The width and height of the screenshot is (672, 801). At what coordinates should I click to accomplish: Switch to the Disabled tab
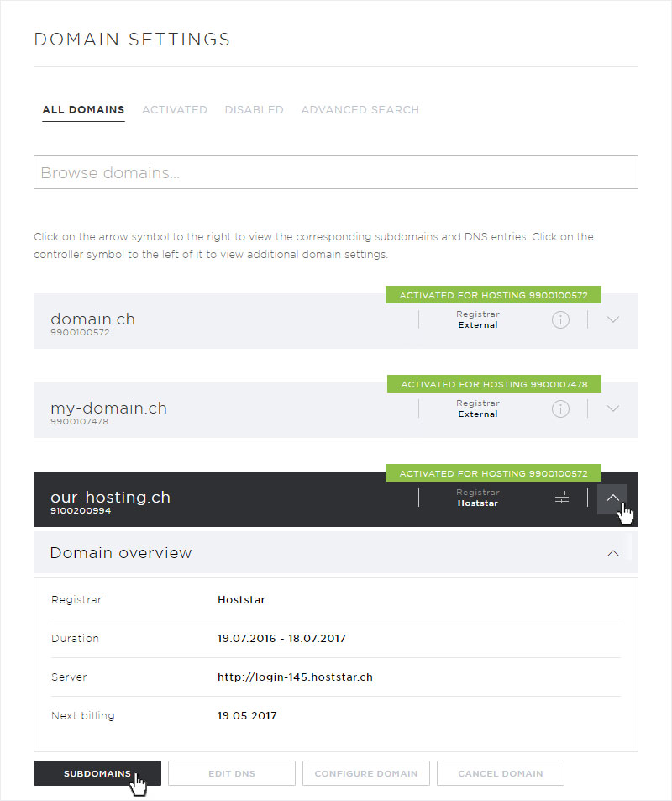[255, 110]
